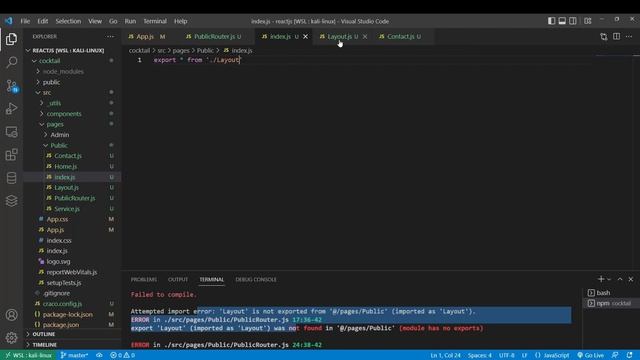Close the terminal panel

click(631, 279)
